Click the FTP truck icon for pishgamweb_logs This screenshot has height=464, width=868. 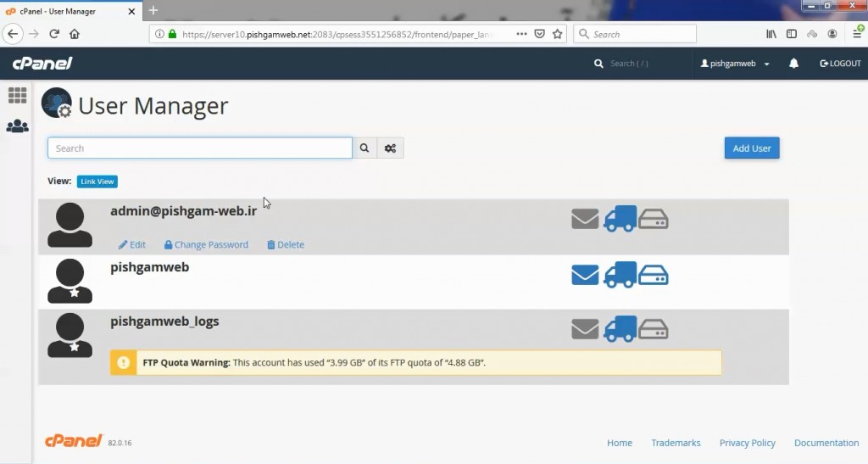(x=620, y=328)
